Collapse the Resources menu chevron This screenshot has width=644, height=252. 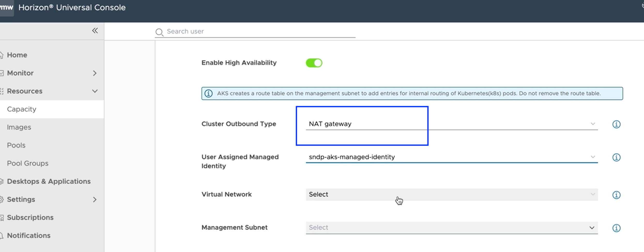tap(95, 91)
